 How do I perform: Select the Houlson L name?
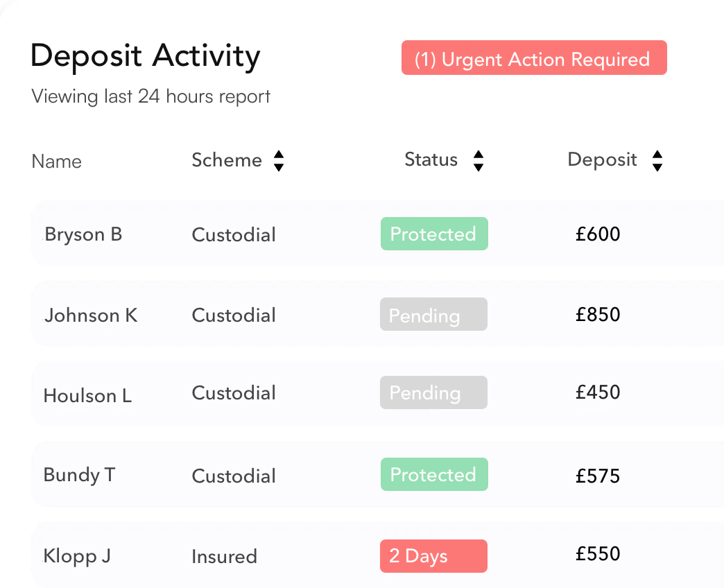pos(88,395)
